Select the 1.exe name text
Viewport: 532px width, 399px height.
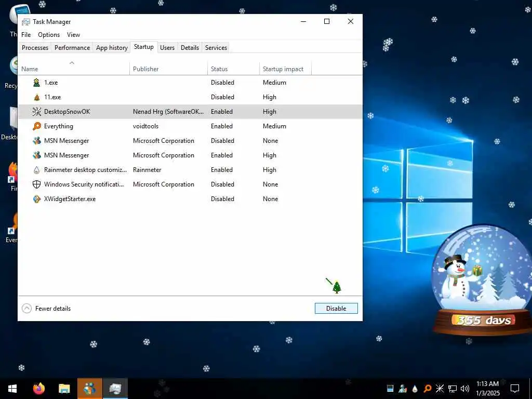point(51,83)
